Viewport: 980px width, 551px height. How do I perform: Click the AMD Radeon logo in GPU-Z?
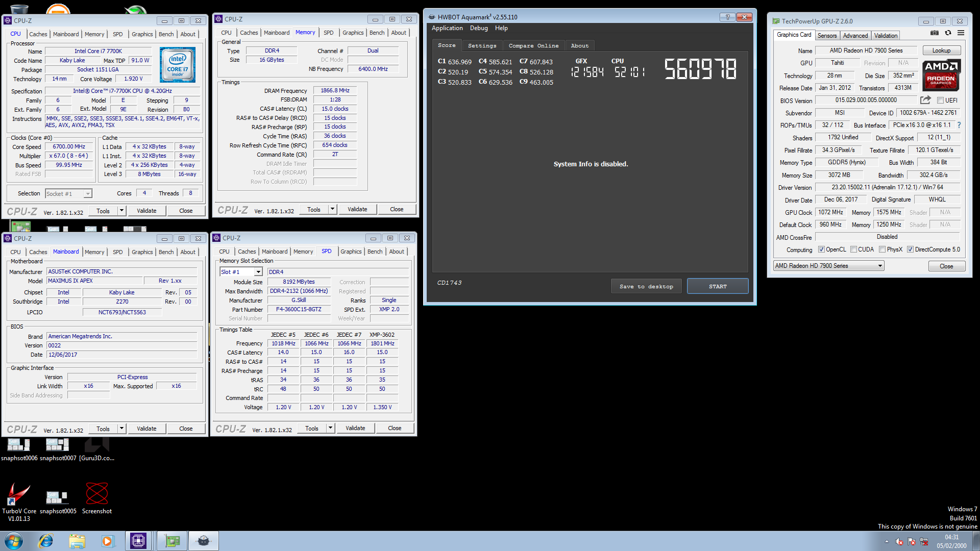(x=941, y=74)
